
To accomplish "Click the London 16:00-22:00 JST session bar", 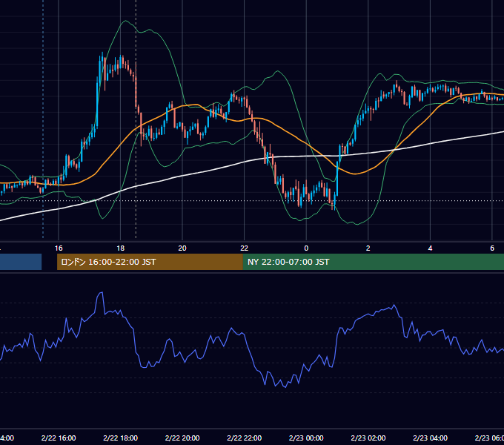I will click(x=150, y=262).
